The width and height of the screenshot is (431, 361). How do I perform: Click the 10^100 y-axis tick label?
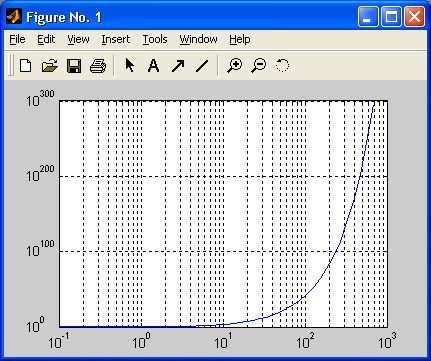(x=40, y=248)
